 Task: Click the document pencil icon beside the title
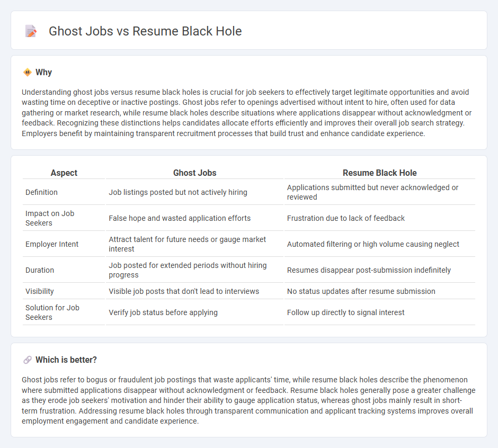31,31
